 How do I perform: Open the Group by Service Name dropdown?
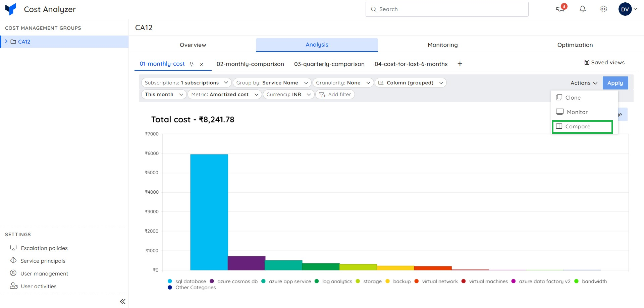pos(272,83)
